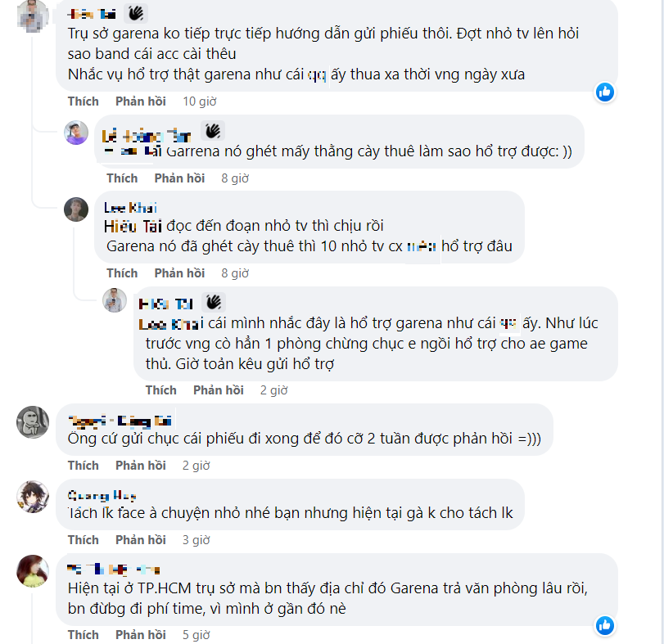664x644 pixels.
Task: Open the grey meme avatar commenter profile
Action: [33, 422]
